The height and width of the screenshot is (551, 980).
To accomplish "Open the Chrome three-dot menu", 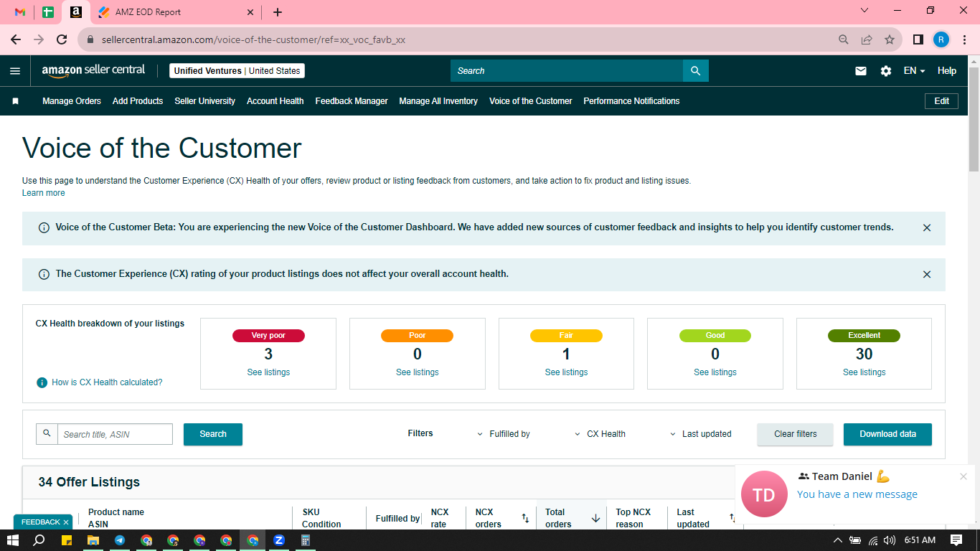I will pos(965,40).
